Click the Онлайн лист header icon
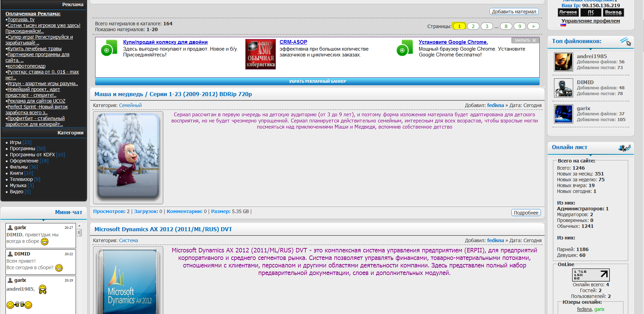Screen dimensions: 644x314 (624, 148)
